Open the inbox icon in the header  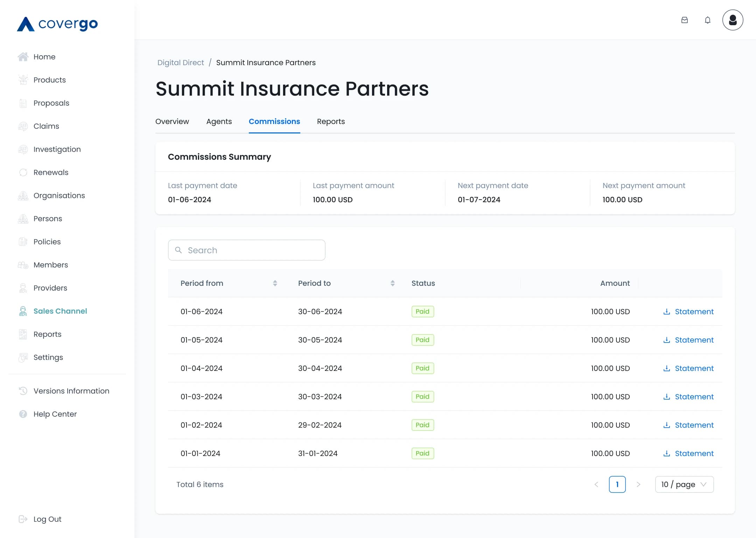(685, 20)
